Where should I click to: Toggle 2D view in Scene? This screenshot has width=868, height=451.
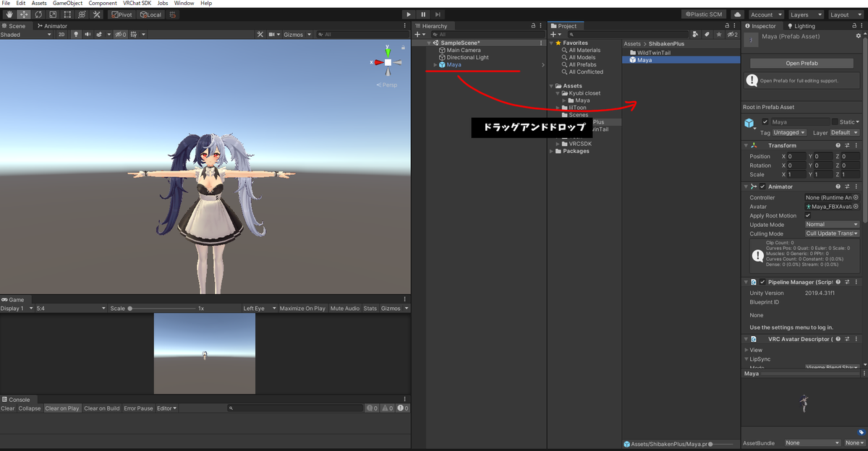click(61, 35)
